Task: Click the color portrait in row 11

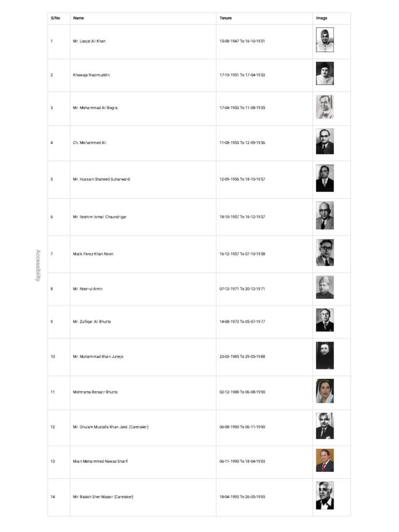Action: pos(325,391)
